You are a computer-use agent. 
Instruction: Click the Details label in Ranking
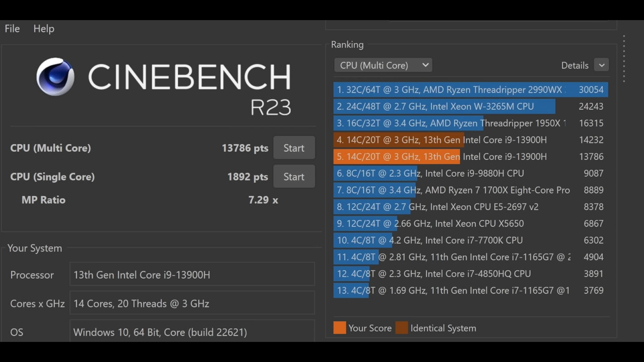tap(574, 65)
